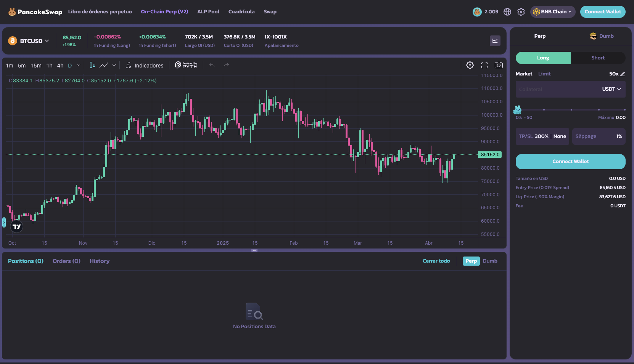Enter fullscreen chart mode
The height and width of the screenshot is (364, 634).
(484, 65)
